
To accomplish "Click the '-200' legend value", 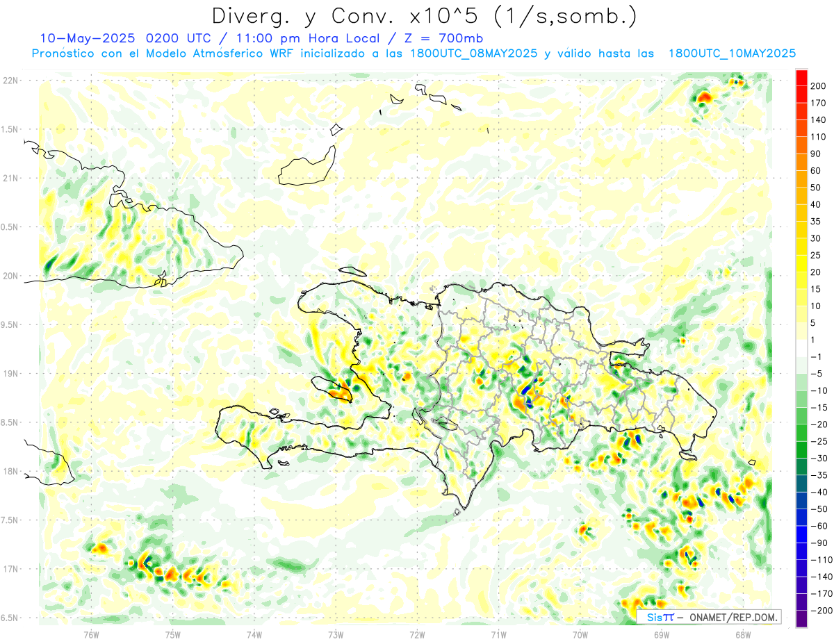I will pyautogui.click(x=821, y=611).
